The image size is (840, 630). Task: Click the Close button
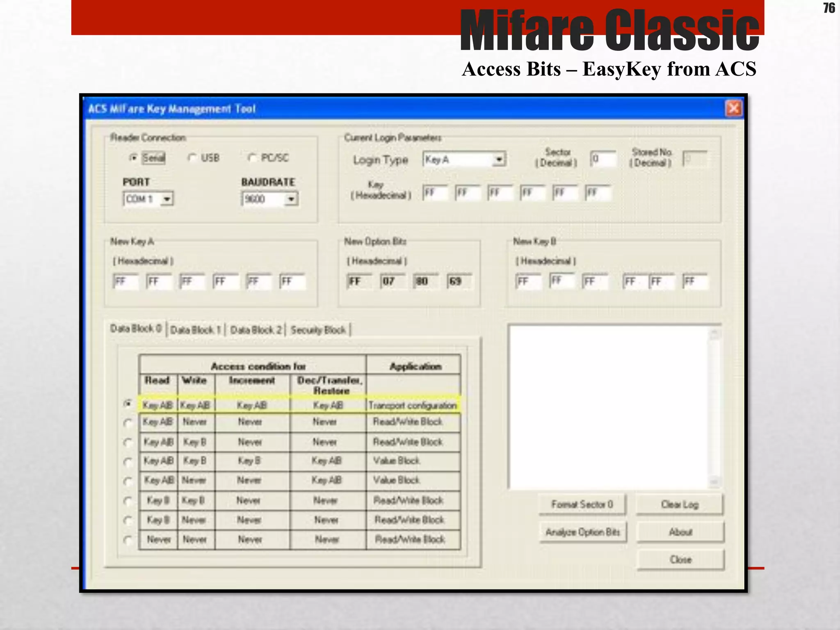coord(680,560)
